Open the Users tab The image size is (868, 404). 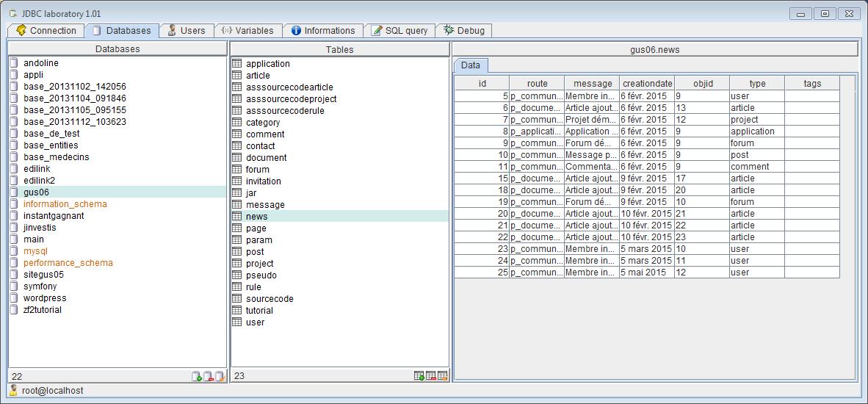187,30
